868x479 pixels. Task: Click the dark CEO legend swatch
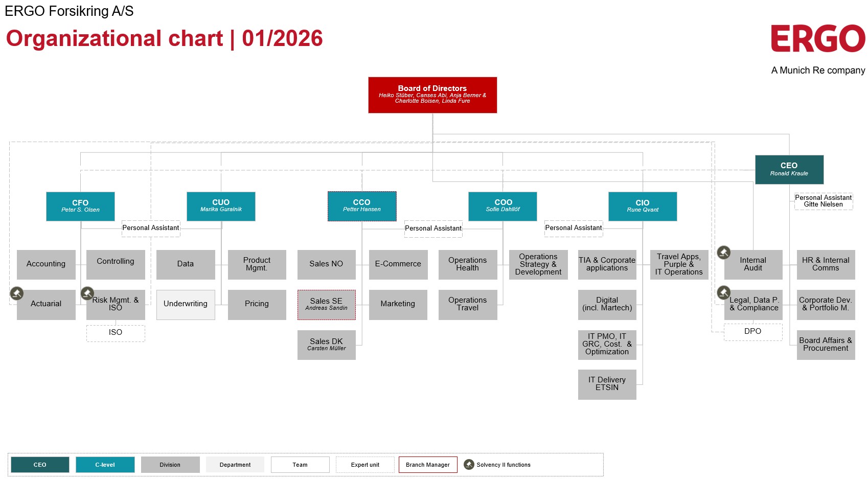pyautogui.click(x=40, y=465)
